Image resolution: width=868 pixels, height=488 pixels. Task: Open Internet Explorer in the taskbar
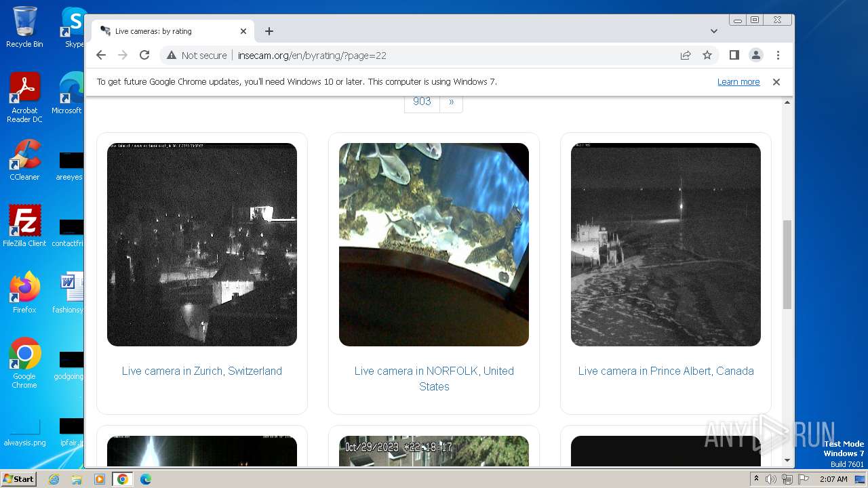(54, 479)
